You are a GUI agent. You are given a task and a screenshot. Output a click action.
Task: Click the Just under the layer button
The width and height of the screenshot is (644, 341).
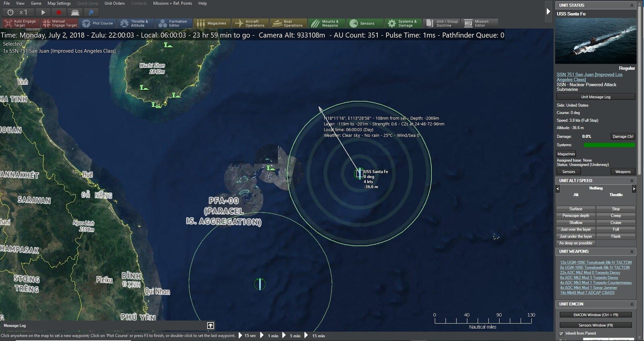pos(576,236)
